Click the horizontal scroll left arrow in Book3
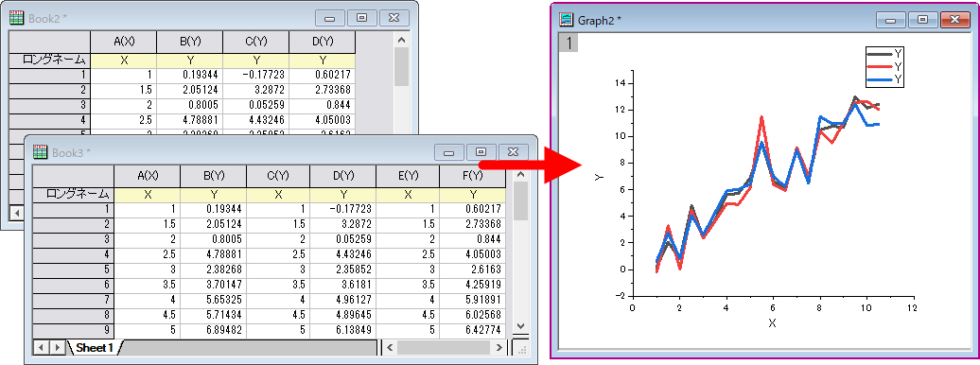 click(x=390, y=347)
